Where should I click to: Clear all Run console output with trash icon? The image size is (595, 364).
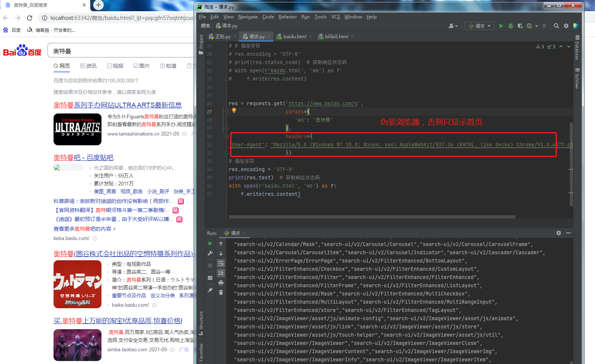coord(221,292)
